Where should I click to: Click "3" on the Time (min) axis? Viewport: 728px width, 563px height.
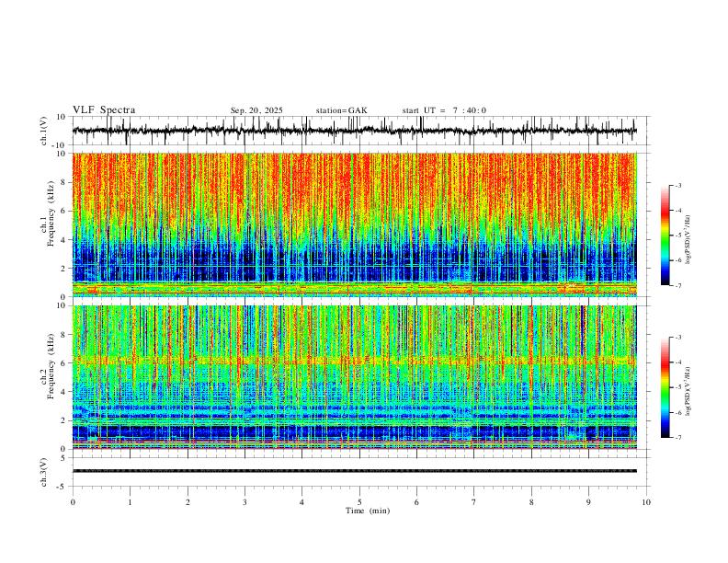(x=245, y=502)
